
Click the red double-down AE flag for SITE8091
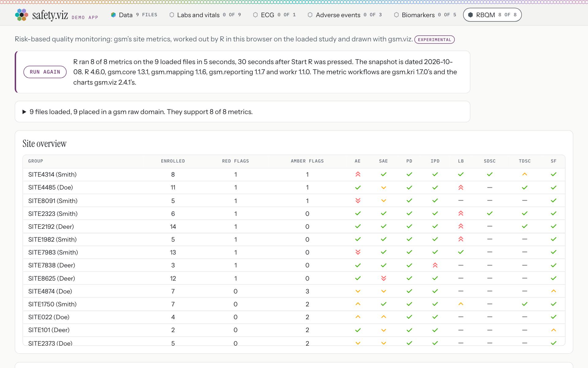(358, 201)
